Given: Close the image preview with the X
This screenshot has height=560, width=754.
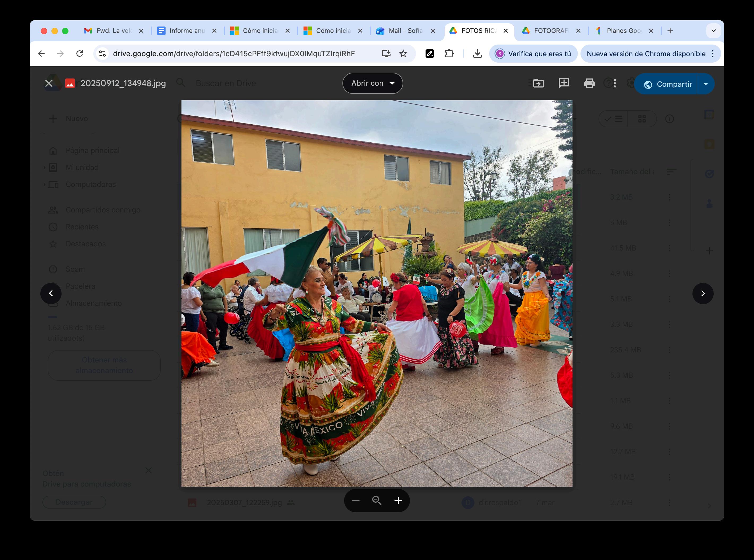Looking at the screenshot, I should [x=49, y=83].
